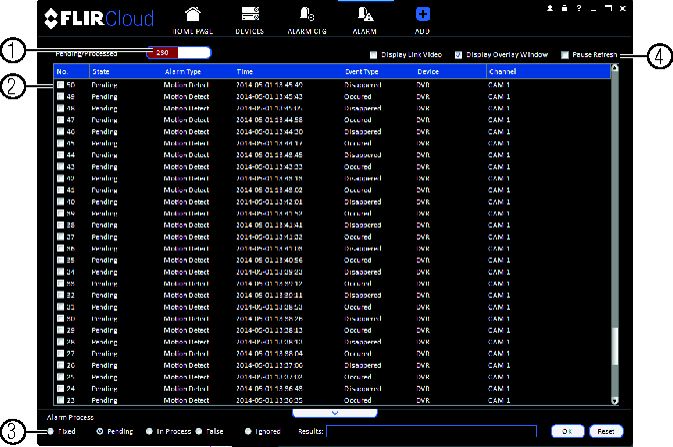Image resolution: width=673 pixels, height=447 pixels.
Task: Open help question mark icon
Action: pyautogui.click(x=579, y=8)
